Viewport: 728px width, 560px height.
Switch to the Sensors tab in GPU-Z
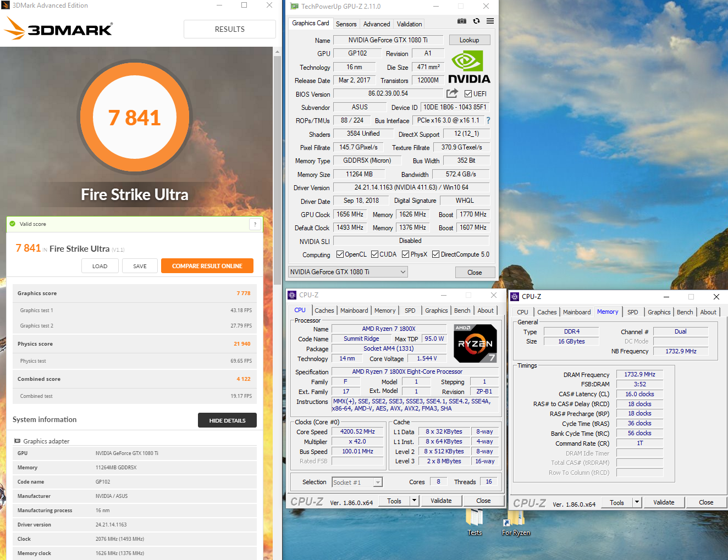pyautogui.click(x=346, y=24)
